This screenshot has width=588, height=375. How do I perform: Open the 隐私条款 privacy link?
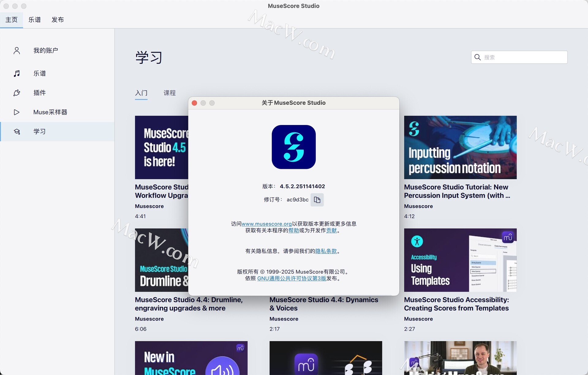pyautogui.click(x=326, y=251)
